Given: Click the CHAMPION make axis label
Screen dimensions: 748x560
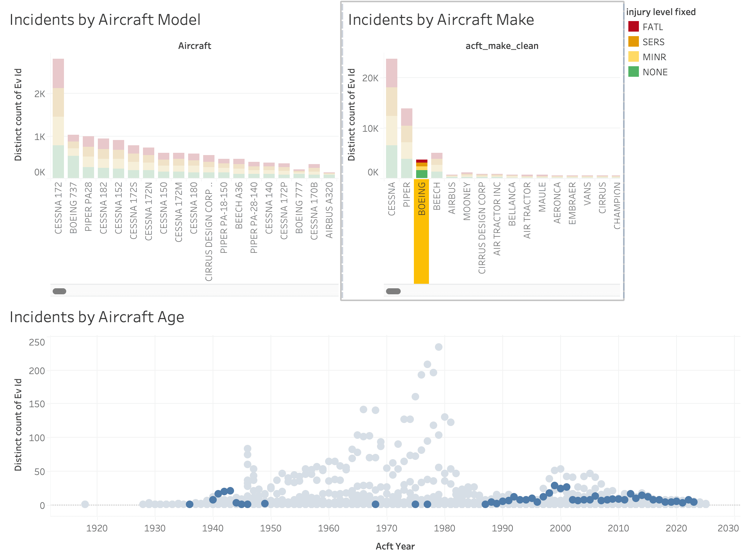Looking at the screenshot, I should [617, 205].
